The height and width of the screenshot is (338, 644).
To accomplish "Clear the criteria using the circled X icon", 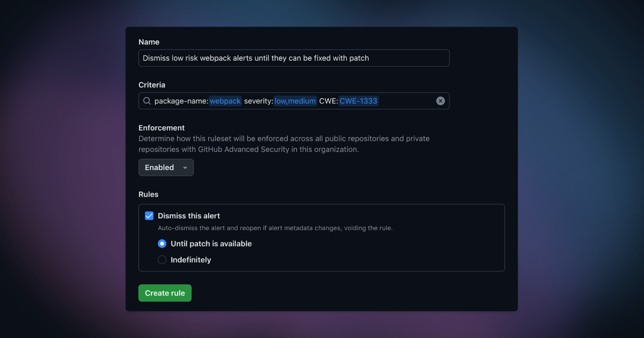I will (x=440, y=101).
